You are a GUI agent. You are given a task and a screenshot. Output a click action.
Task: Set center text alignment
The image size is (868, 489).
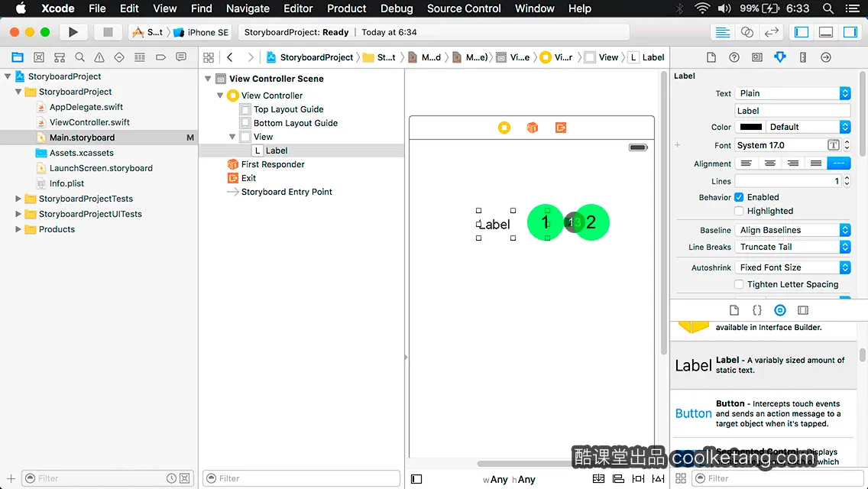click(769, 164)
